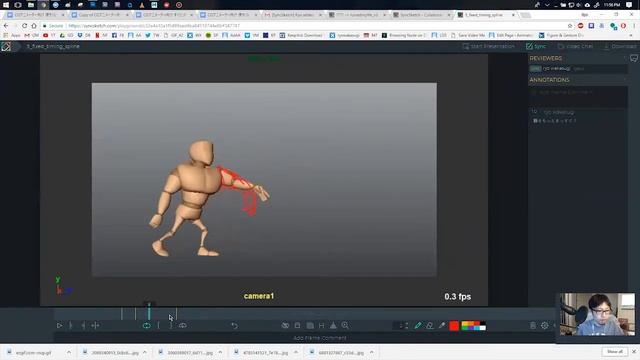Click the camera1 viewport video

tap(264, 180)
